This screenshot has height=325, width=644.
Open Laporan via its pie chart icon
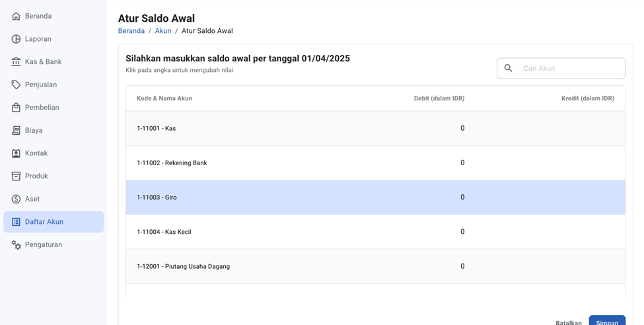[x=17, y=39]
